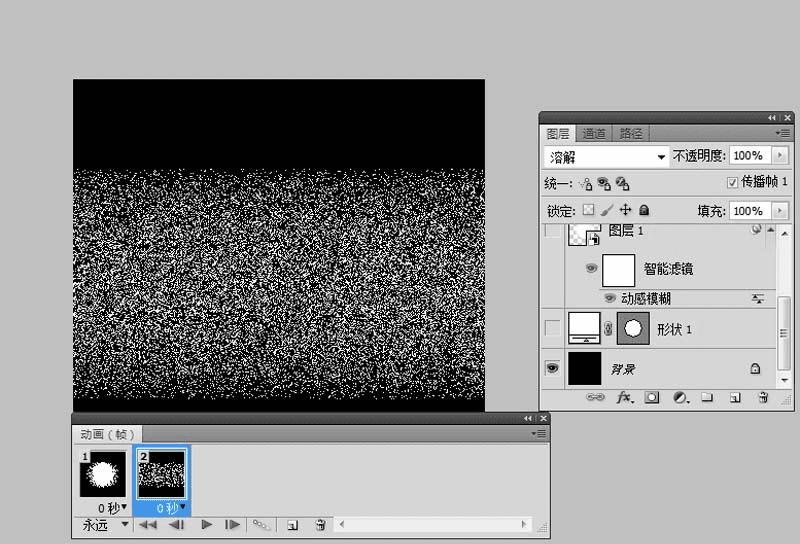Show the 形状 1 layer visibility
This screenshot has height=544, width=800.
pyautogui.click(x=553, y=328)
